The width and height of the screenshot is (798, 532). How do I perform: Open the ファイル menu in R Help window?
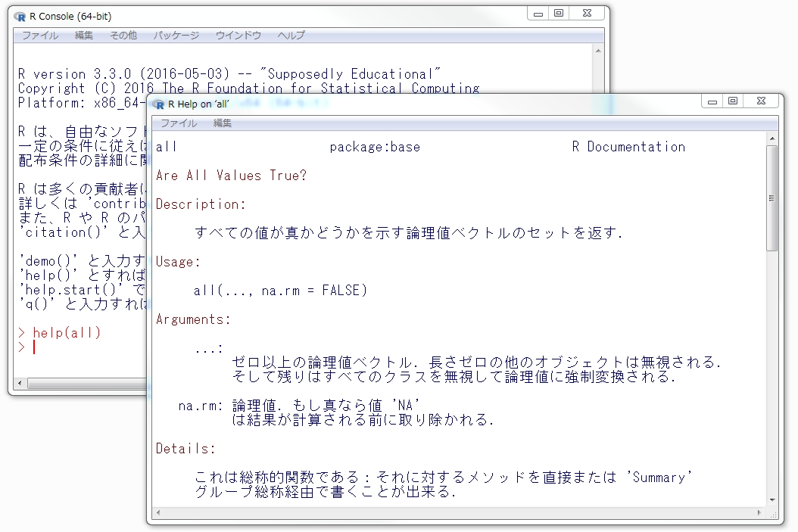pyautogui.click(x=179, y=123)
